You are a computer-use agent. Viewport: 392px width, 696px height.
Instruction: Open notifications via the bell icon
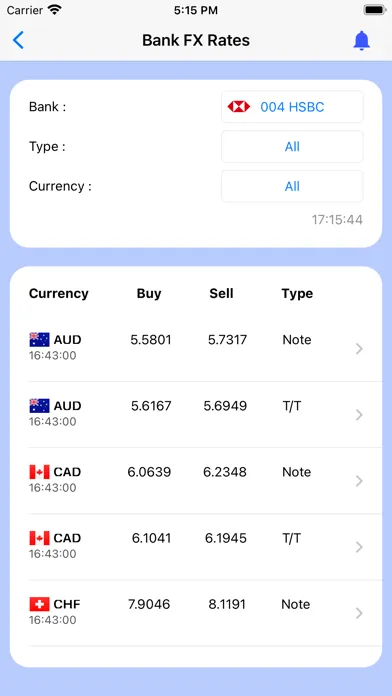coord(361,41)
